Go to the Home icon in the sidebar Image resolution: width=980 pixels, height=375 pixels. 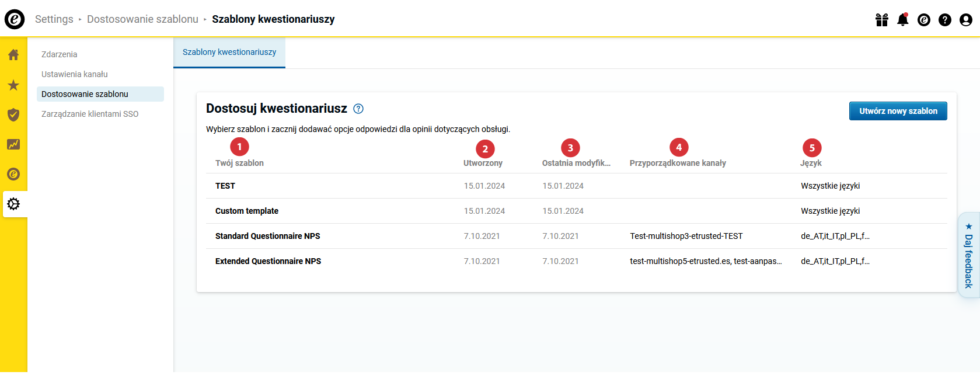click(x=13, y=55)
